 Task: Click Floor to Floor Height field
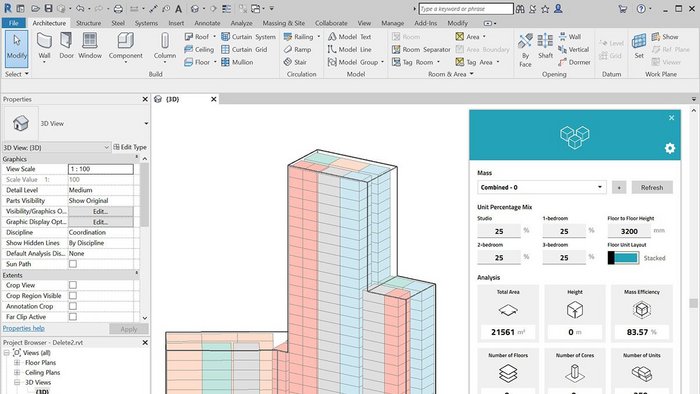[629, 231]
